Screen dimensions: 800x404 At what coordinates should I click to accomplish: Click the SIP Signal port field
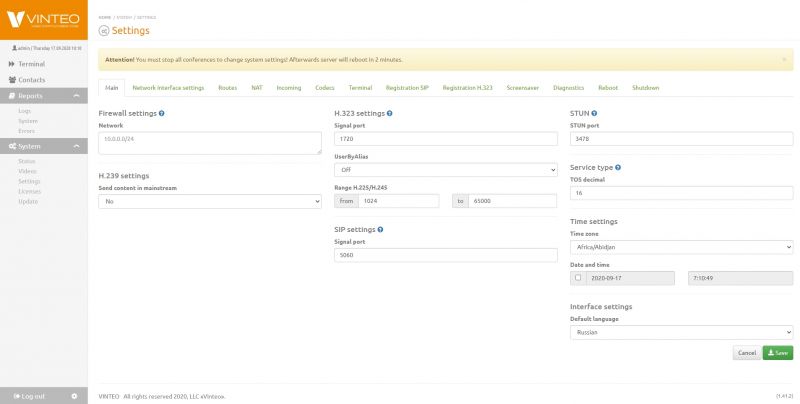(x=446, y=255)
